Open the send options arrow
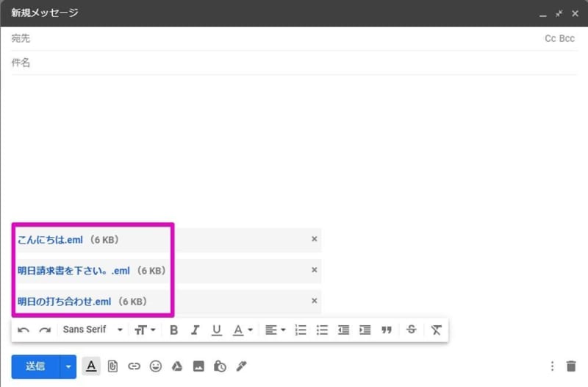588x387 pixels. coord(68,366)
